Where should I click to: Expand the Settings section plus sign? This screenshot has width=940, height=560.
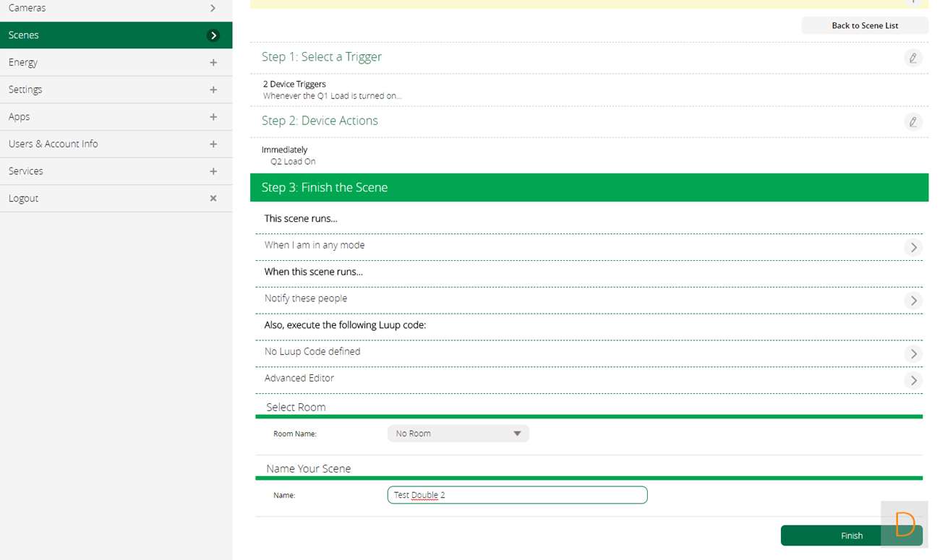pos(213,90)
